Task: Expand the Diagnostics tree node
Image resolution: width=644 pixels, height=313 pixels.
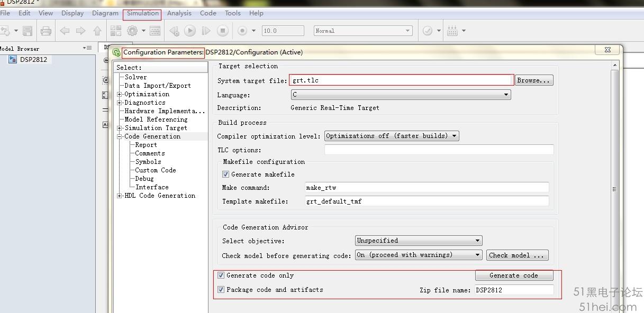Action: point(120,103)
